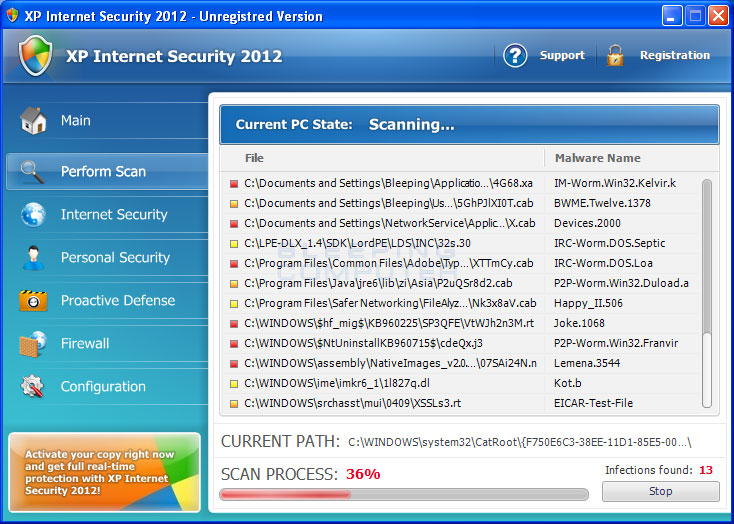Click orange threat marker for BWME.Twelve.1378
The image size is (734, 524).
click(x=234, y=204)
